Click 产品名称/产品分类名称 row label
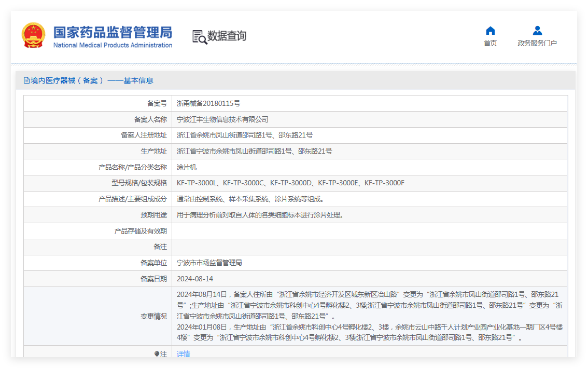Image resolution: width=588 pixels, height=368 pixels. coord(132,167)
